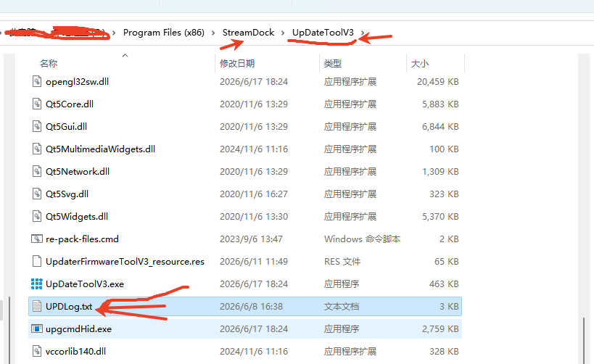The image size is (594, 364).
Task: Select the Qt5MultimediaWidgets.dll file name
Action: 100,149
